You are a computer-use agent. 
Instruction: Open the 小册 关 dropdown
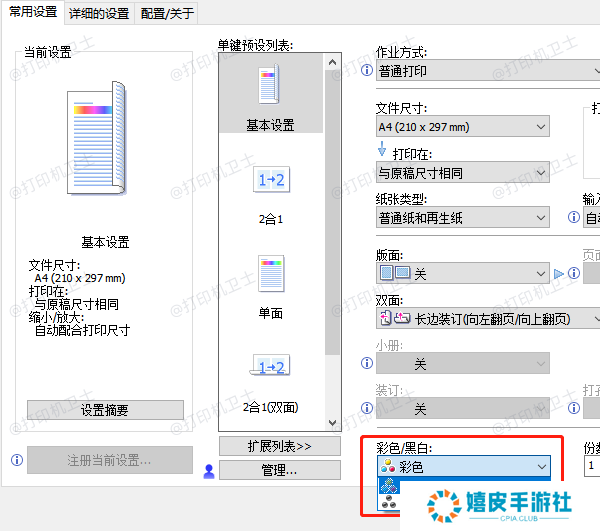[x=463, y=363]
